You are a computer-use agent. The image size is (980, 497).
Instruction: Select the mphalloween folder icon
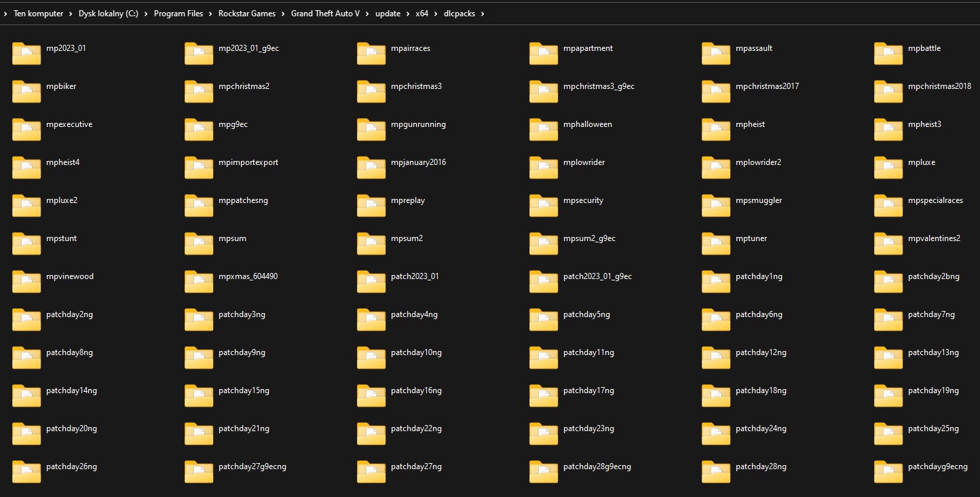(x=544, y=130)
